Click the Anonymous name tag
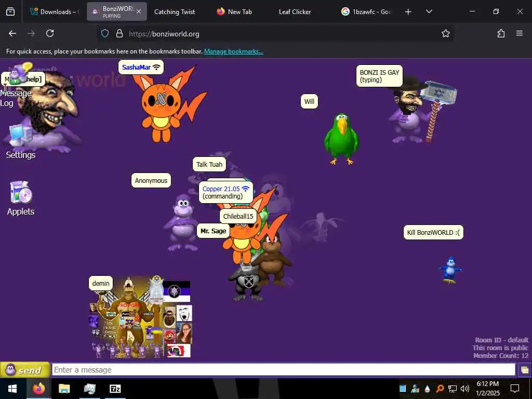Image resolution: width=532 pixels, height=399 pixels. (151, 180)
